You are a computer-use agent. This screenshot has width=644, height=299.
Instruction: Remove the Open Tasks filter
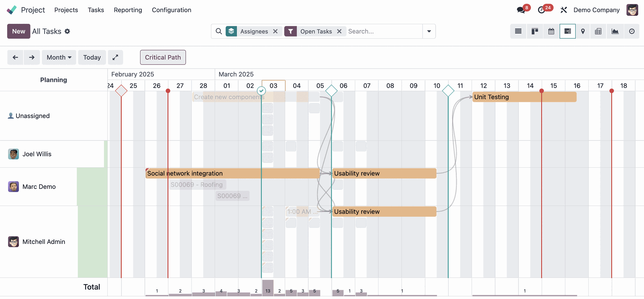(339, 31)
